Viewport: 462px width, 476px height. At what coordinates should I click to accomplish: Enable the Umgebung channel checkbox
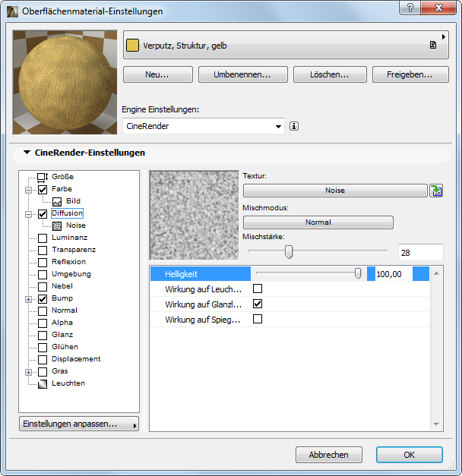[x=43, y=275]
